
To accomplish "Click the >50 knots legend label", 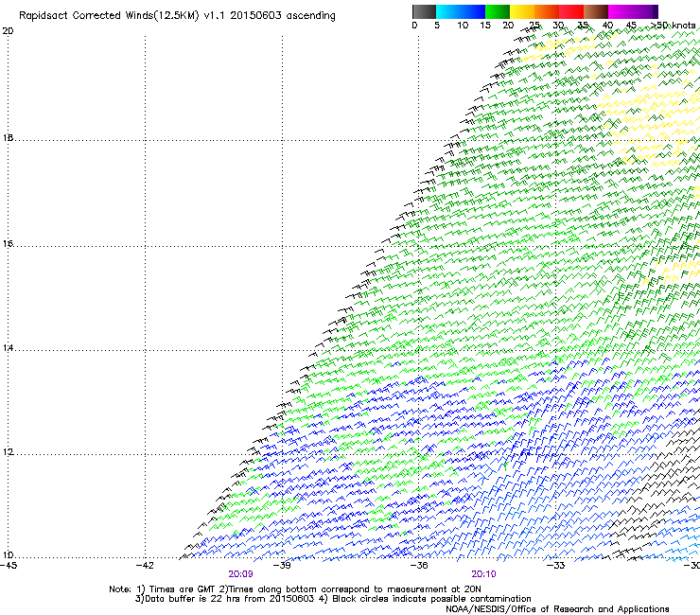I will [x=674, y=26].
